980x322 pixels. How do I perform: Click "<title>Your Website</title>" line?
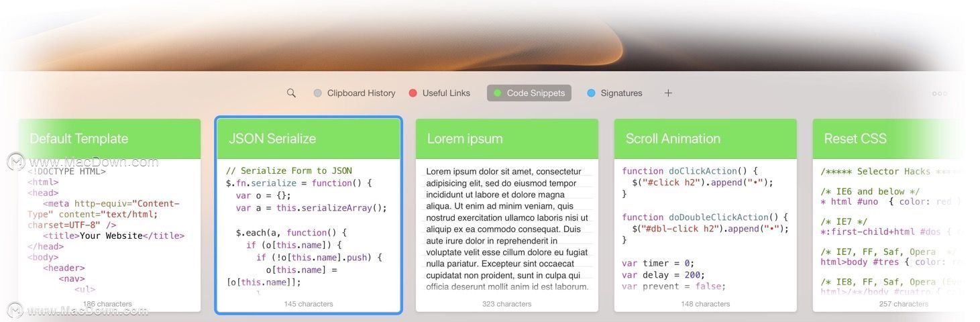113,236
